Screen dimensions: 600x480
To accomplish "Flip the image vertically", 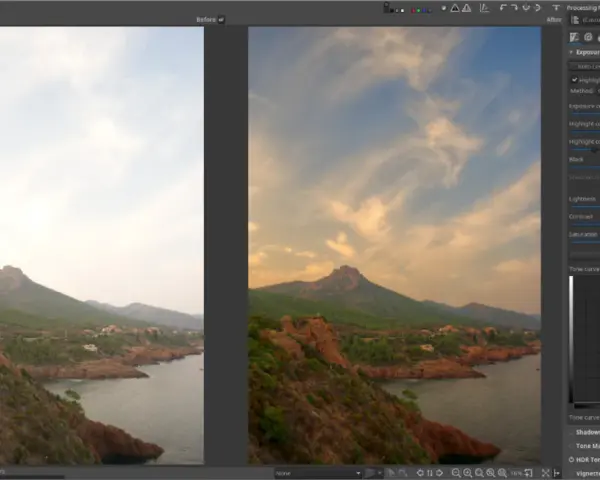I will pyautogui.click(x=526, y=8).
